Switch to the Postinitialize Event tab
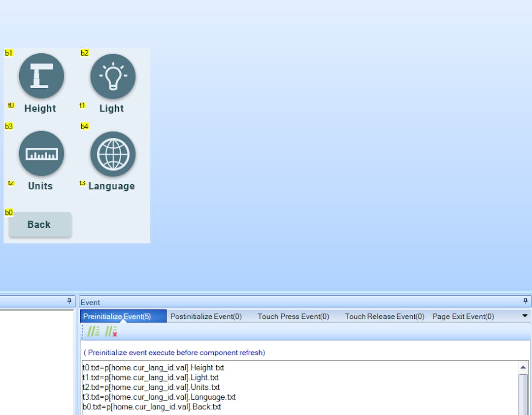This screenshot has height=415, width=532. [206, 316]
